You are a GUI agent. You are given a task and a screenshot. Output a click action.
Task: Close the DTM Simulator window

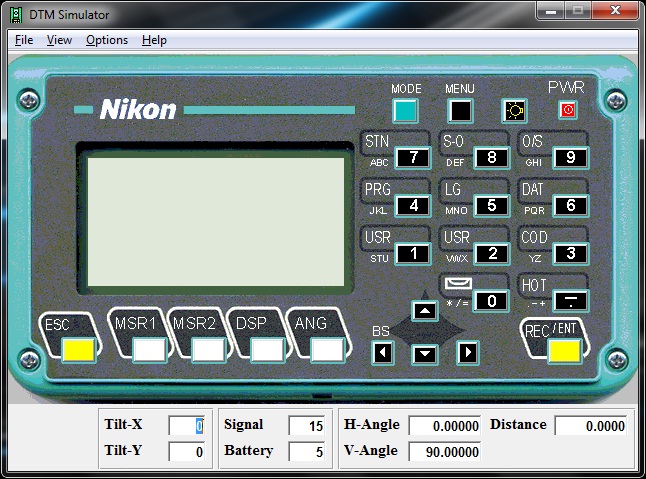(615, 10)
